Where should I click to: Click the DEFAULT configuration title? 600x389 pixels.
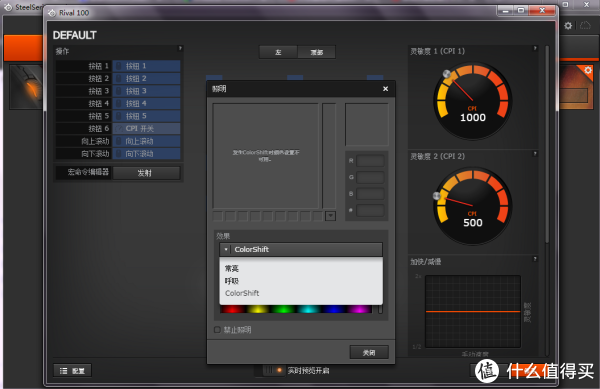click(75, 35)
